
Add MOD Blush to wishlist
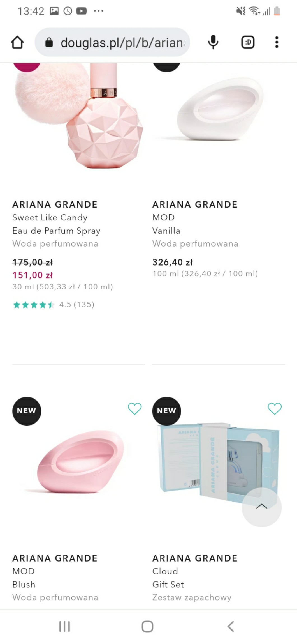(134, 409)
